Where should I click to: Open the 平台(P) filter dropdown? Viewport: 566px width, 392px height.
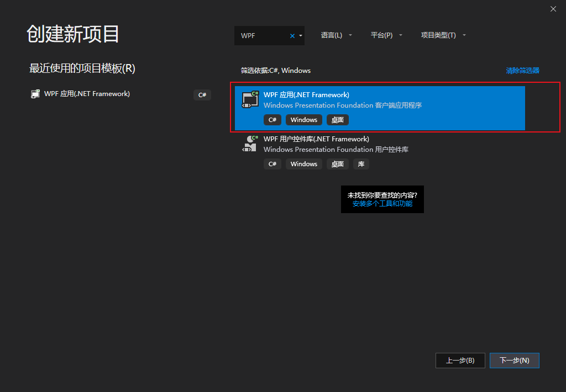[386, 35]
